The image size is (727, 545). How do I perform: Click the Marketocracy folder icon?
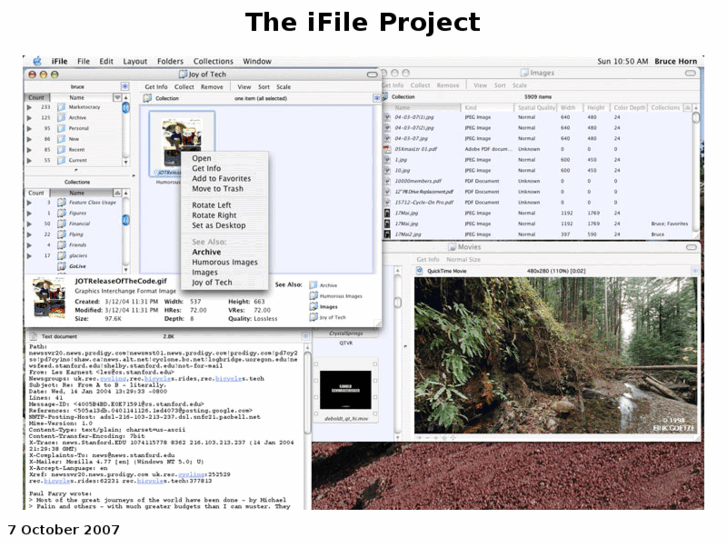(x=61, y=107)
